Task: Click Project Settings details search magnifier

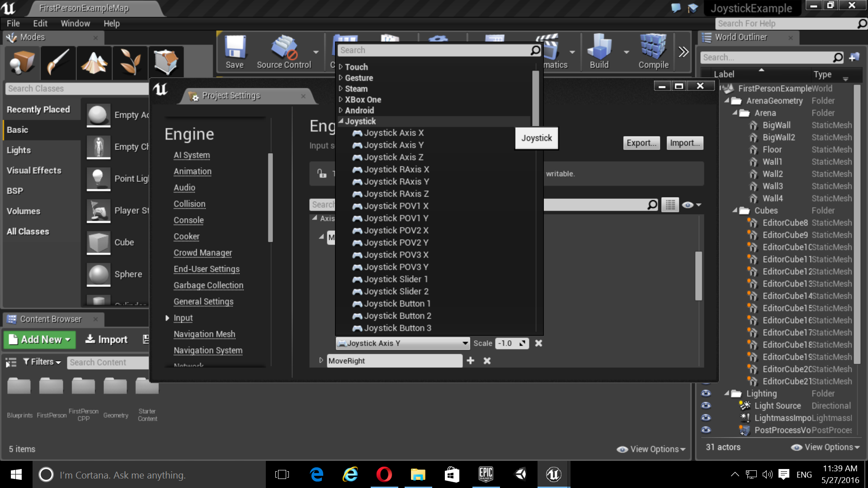Action: click(x=652, y=205)
